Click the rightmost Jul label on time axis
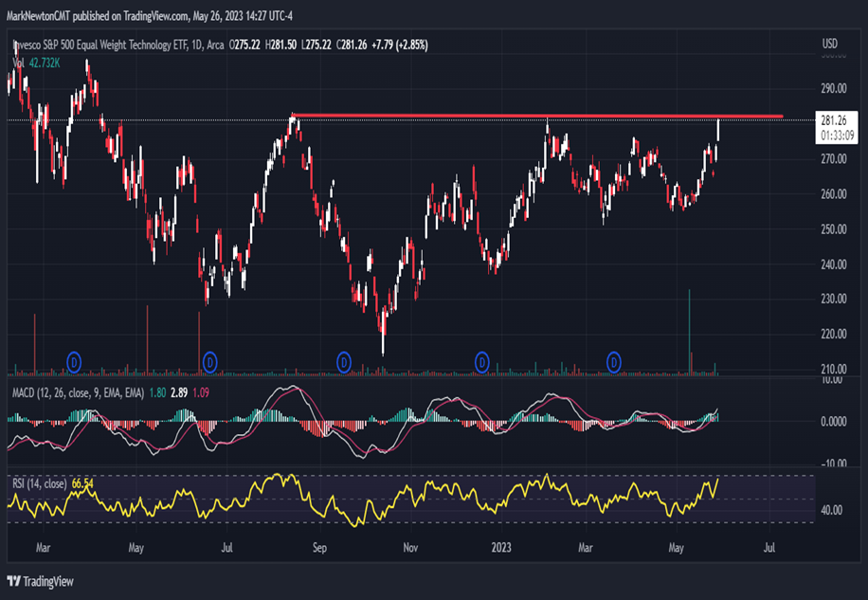The height and width of the screenshot is (600, 868). coord(769,548)
